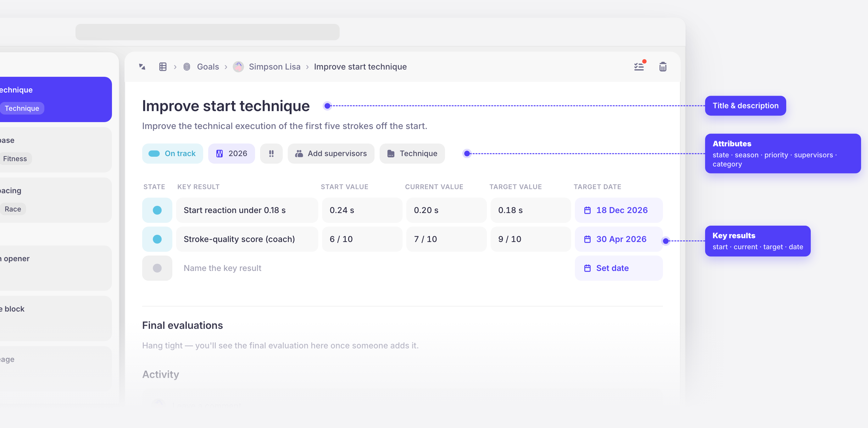Delete goal with trash icon
This screenshot has width=868, height=428.
(663, 67)
